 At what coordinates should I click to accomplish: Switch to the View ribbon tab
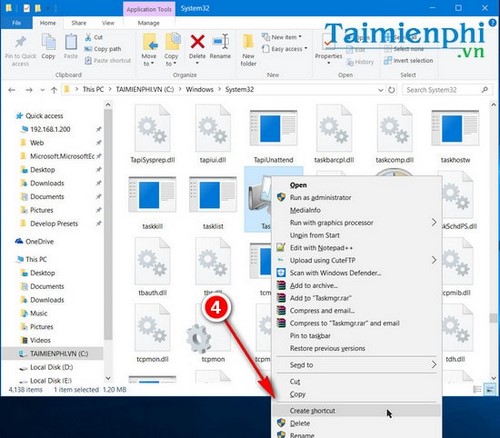[108, 23]
